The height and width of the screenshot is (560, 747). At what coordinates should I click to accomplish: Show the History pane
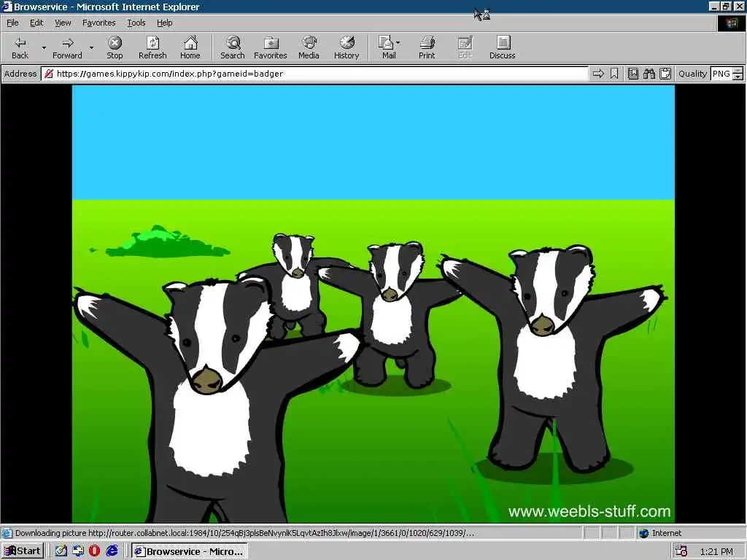tap(347, 47)
